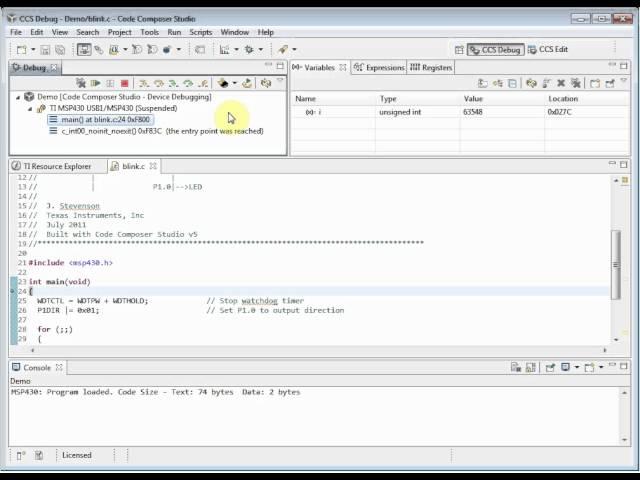Viewport: 640px width, 480px height.
Task: Click Suspend icon in Debug view
Action: (110, 83)
